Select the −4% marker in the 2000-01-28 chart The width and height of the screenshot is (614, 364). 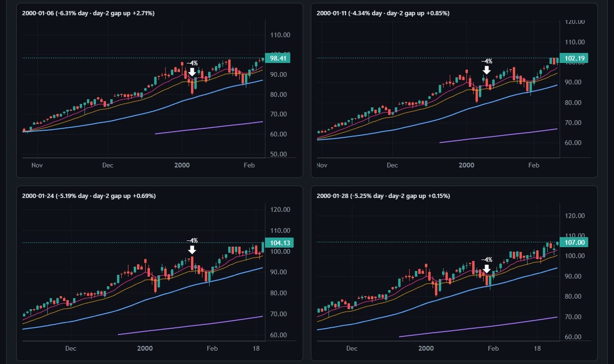(x=487, y=266)
